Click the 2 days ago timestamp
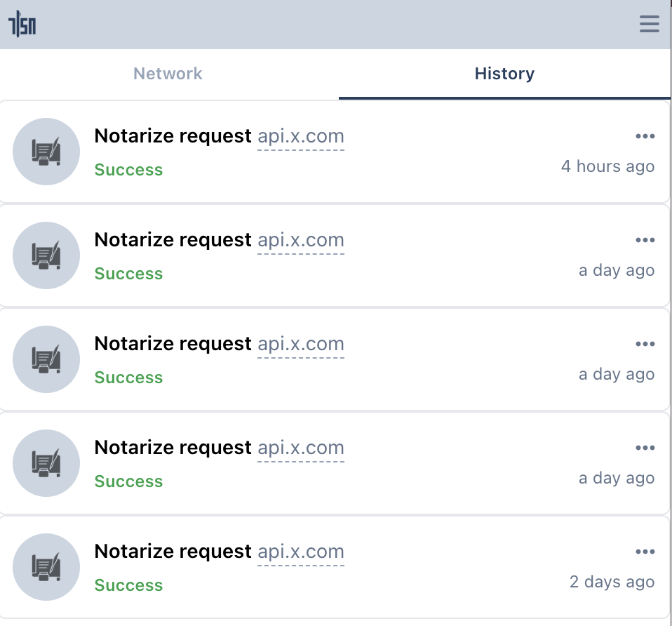Image resolution: width=672 pixels, height=626 pixels. pyautogui.click(x=611, y=582)
